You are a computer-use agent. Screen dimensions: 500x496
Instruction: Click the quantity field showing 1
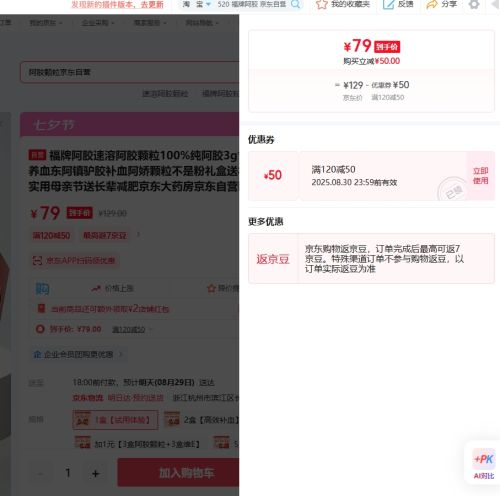(x=68, y=473)
